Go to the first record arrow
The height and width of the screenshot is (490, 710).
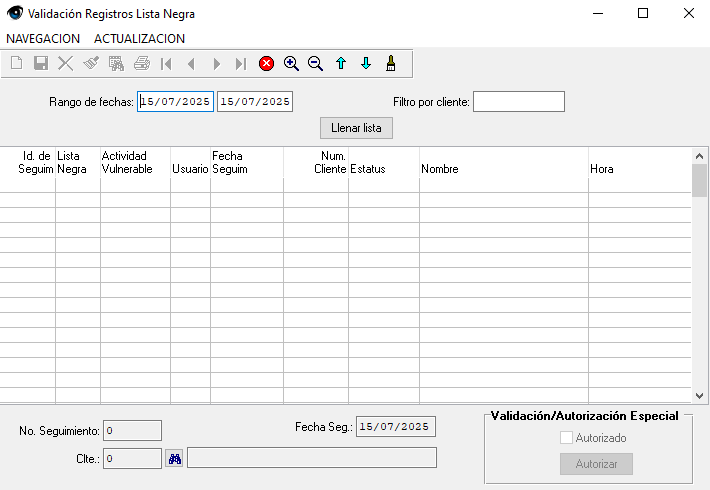(x=166, y=63)
